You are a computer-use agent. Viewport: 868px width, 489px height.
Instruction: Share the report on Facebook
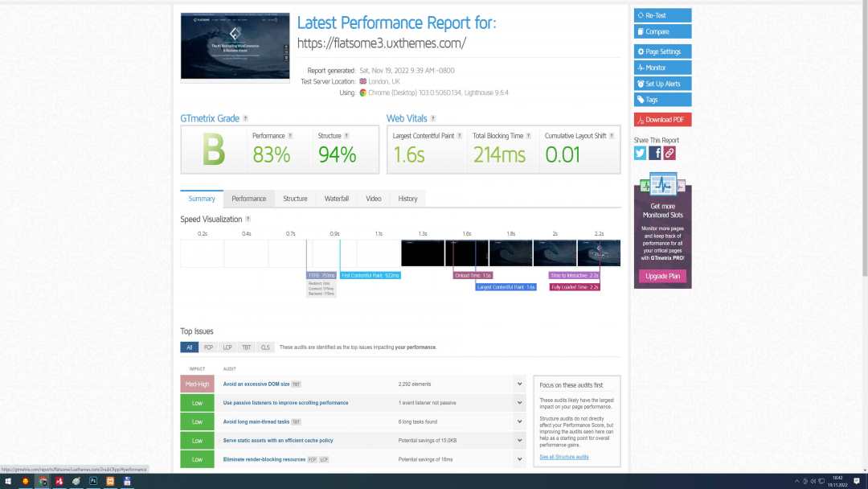[x=655, y=153]
